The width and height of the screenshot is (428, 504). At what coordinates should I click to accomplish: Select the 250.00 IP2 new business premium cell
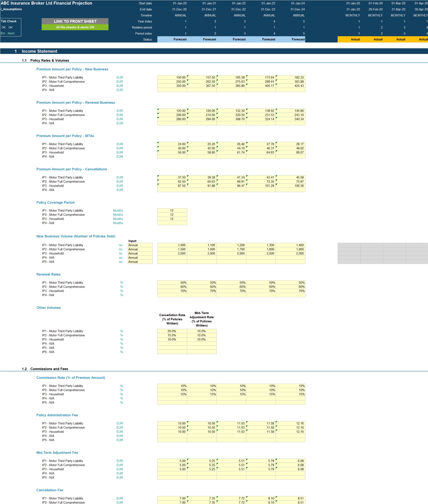[x=172, y=82]
